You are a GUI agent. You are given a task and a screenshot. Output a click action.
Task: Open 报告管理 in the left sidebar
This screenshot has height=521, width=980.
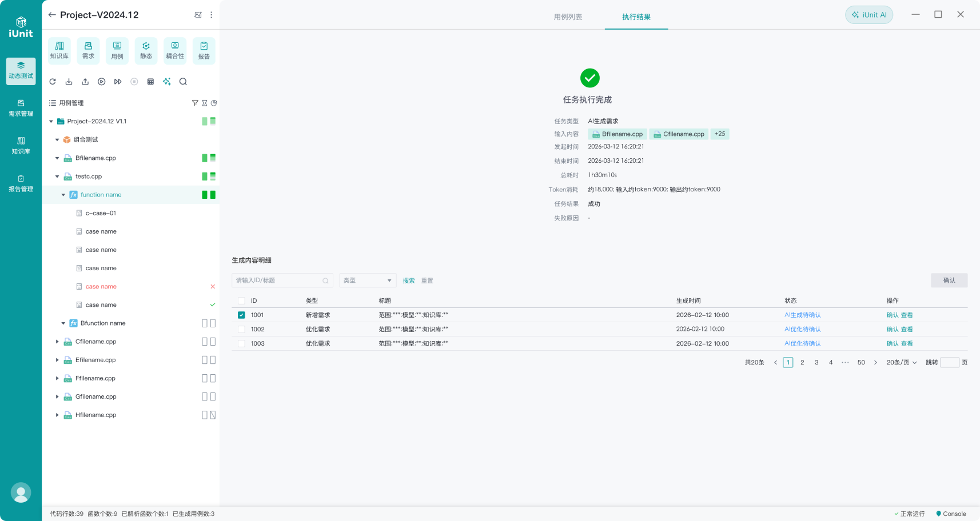[21, 183]
